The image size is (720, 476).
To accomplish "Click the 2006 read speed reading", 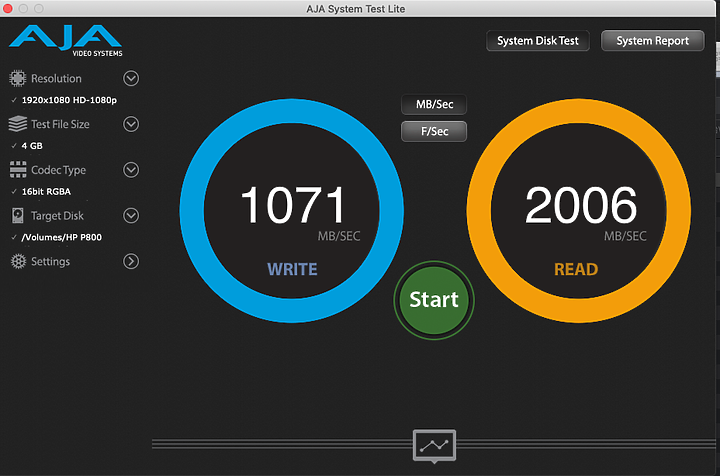I will click(581, 205).
